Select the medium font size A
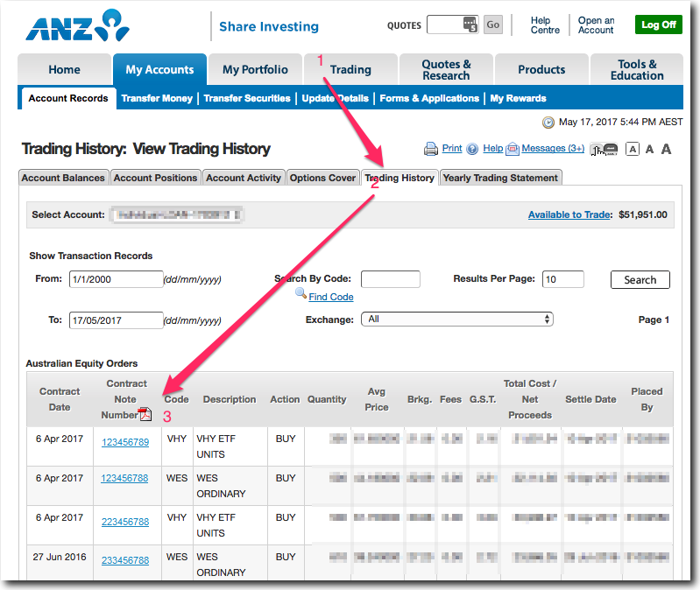 coord(649,150)
